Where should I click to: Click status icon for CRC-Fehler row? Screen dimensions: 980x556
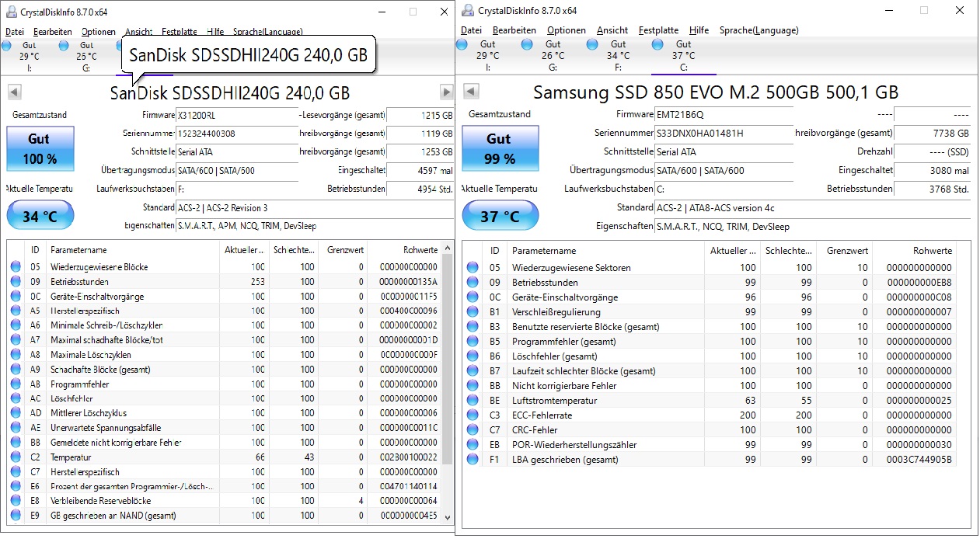pyautogui.click(x=473, y=430)
